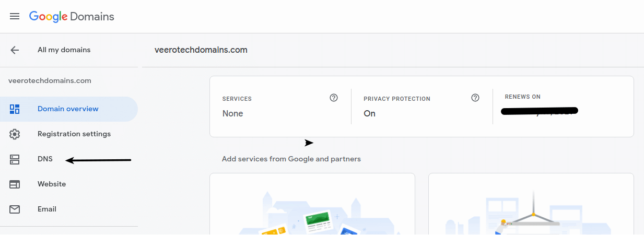Open the Domain overview sidebar item

68,109
